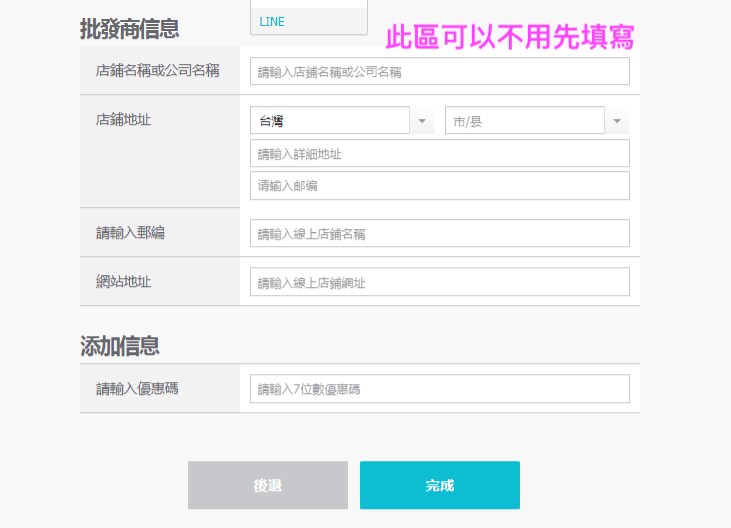The image size is (731, 528).
Task: Open the 台灣 country dropdown
Action: (330, 120)
